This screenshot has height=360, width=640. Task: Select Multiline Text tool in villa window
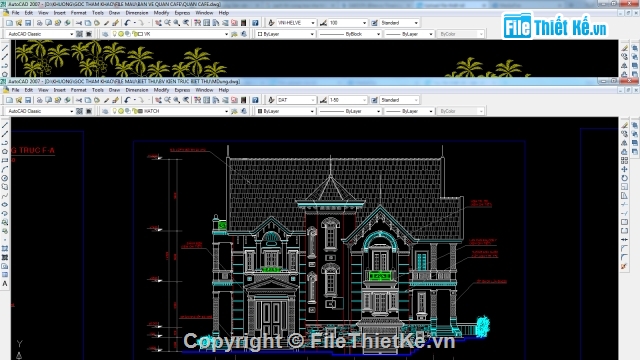pos(5,284)
